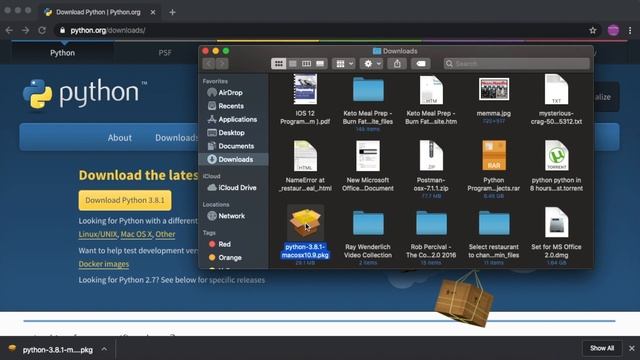Select icon view in Finder toolbar
The width and height of the screenshot is (640, 360).
tap(278, 64)
